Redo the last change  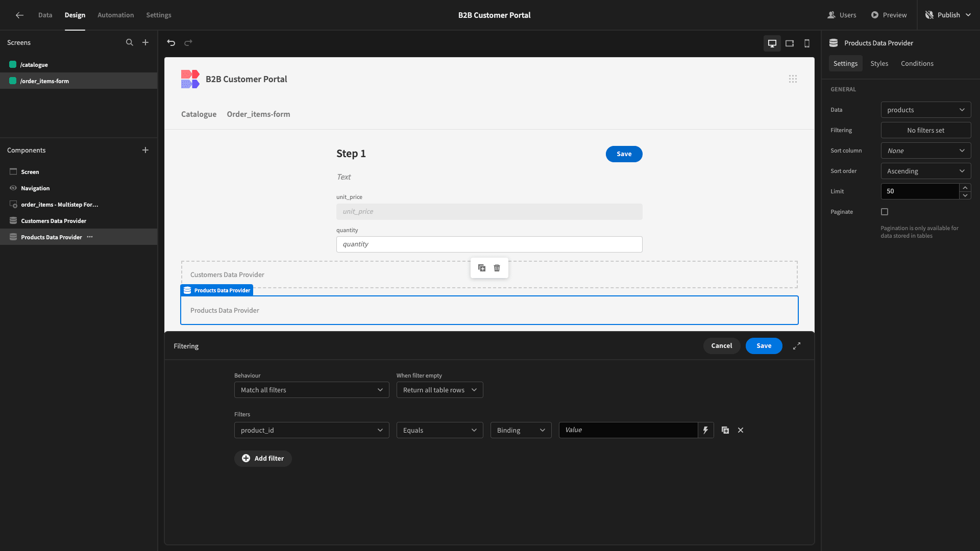188,43
